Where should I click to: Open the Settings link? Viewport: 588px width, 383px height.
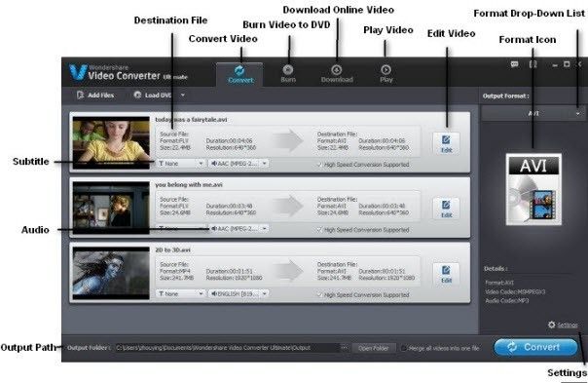pos(567,326)
